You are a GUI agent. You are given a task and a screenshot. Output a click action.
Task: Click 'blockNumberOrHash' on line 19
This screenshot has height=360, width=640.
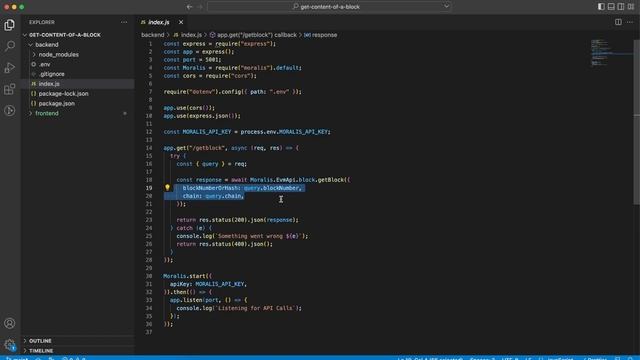[x=210, y=188]
